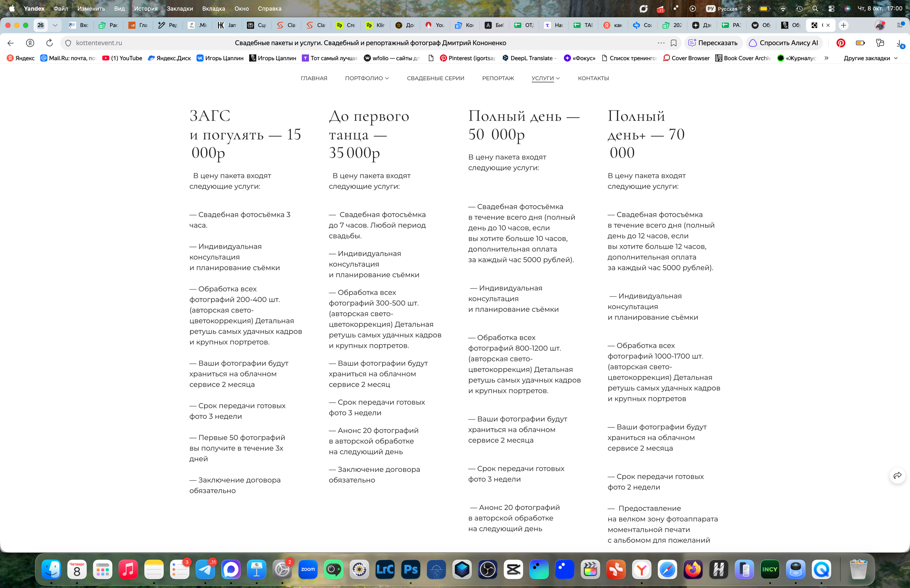
Task: Reload the page with the refresh icon
Action: (49, 43)
